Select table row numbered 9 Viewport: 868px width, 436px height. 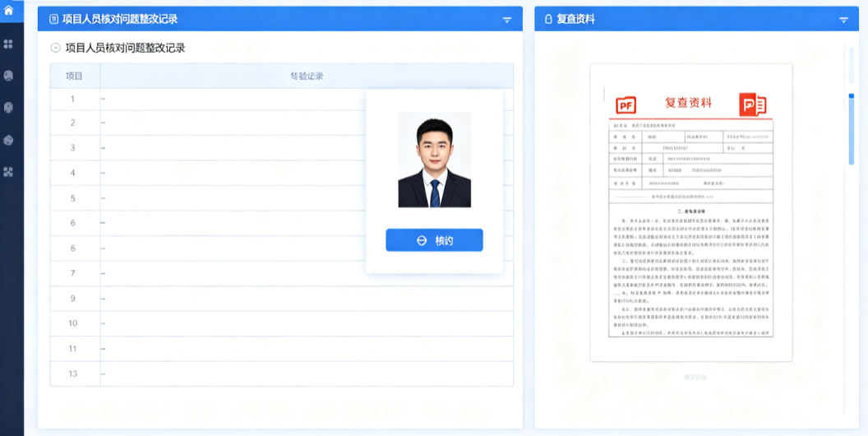click(x=282, y=299)
